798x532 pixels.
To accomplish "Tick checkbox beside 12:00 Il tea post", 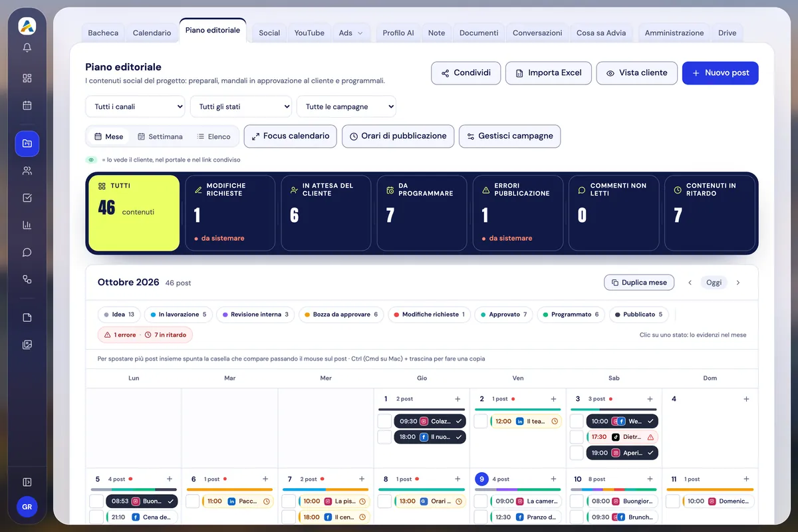I will [x=481, y=421].
